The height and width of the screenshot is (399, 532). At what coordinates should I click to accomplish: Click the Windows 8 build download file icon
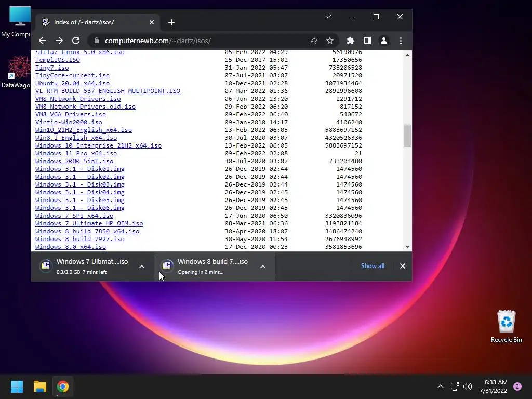pyautogui.click(x=167, y=265)
